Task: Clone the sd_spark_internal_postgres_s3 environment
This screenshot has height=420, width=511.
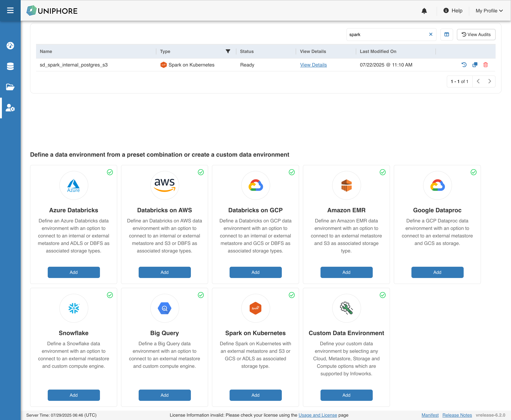Action: [x=475, y=65]
